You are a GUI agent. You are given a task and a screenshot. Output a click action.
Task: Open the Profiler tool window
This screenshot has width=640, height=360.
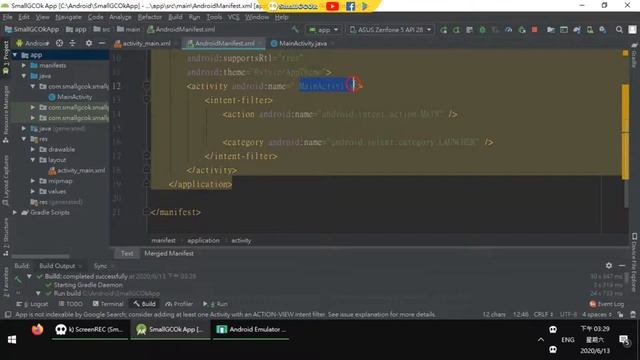click(180, 304)
